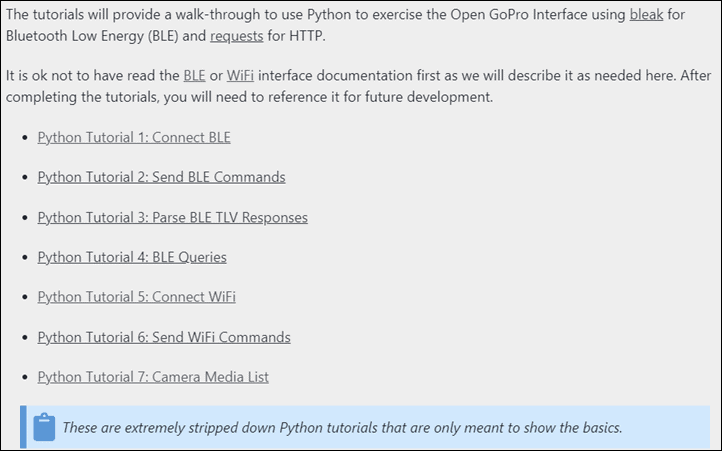The image size is (722, 451).
Task: Click the blue bar on the note callout
Action: [23, 427]
